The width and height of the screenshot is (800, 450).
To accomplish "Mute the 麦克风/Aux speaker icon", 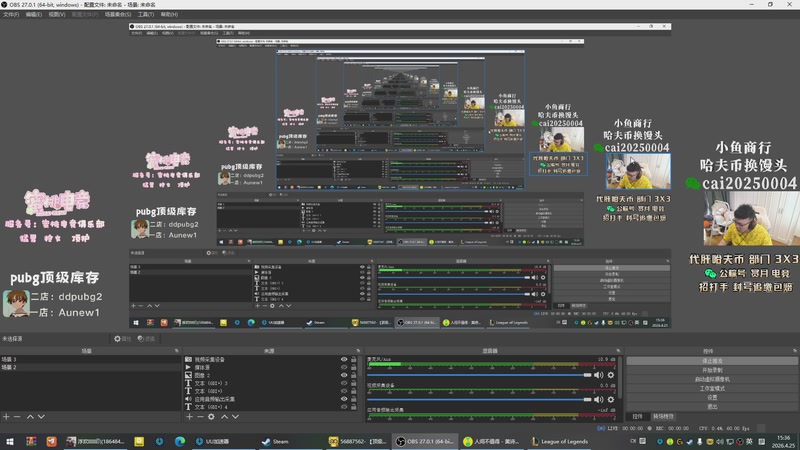I will (x=598, y=375).
